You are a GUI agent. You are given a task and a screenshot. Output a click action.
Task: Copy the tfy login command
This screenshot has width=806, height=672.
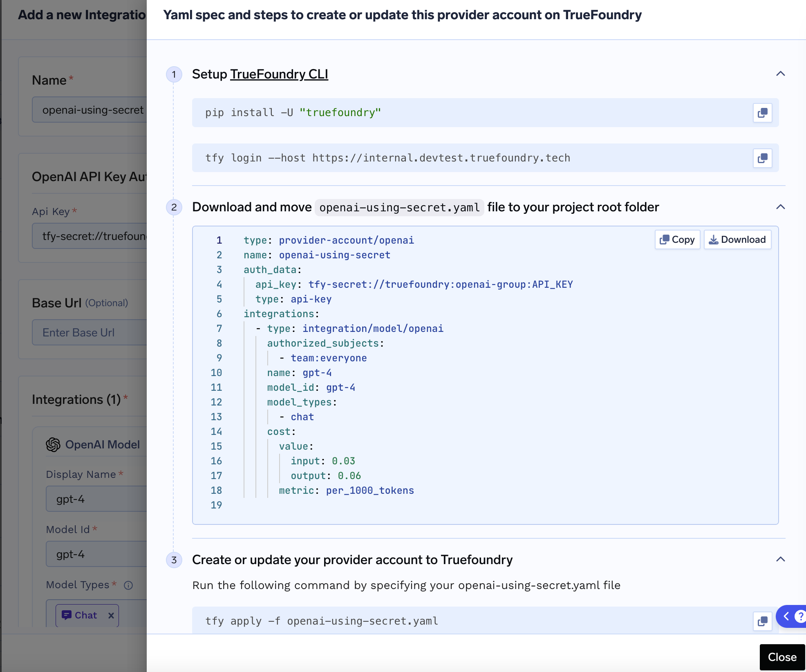click(762, 158)
